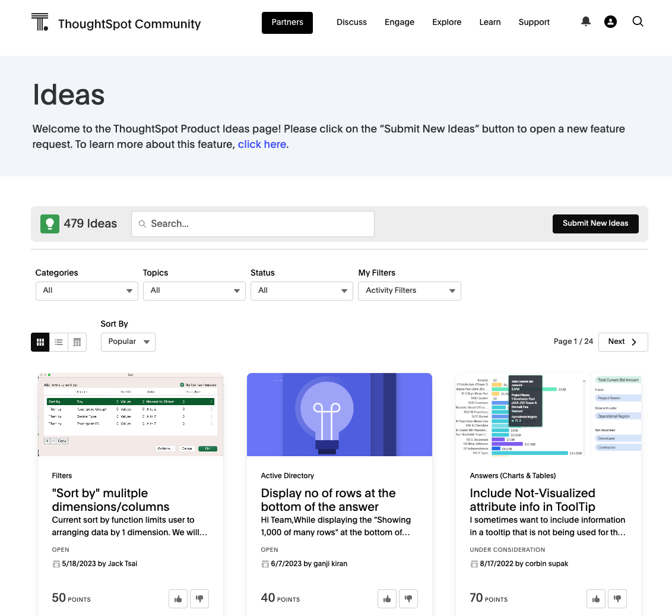Open "Sort by" multiple dimensions idea title
Screen dimensions: 672x616
110,500
